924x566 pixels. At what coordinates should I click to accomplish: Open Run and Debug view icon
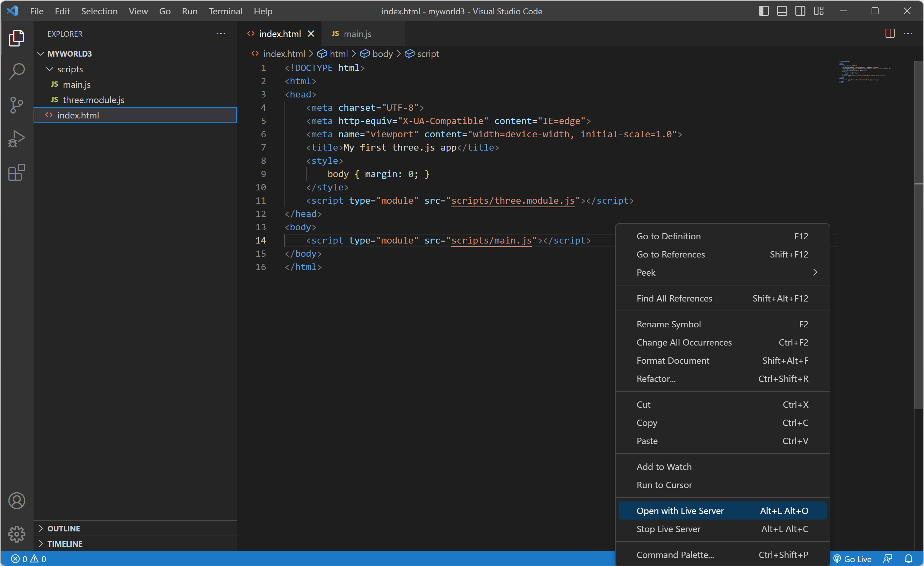coord(16,139)
